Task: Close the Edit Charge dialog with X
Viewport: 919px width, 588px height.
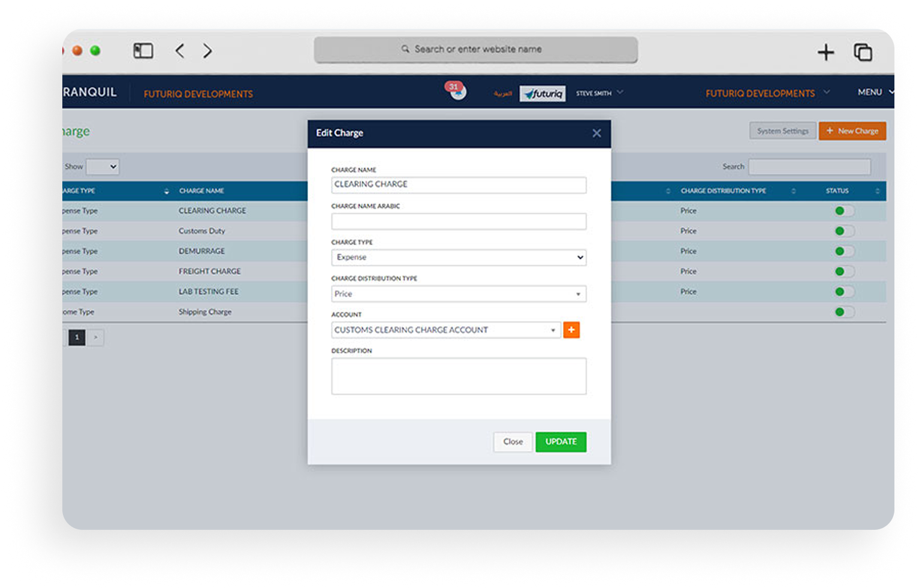Action: click(596, 133)
